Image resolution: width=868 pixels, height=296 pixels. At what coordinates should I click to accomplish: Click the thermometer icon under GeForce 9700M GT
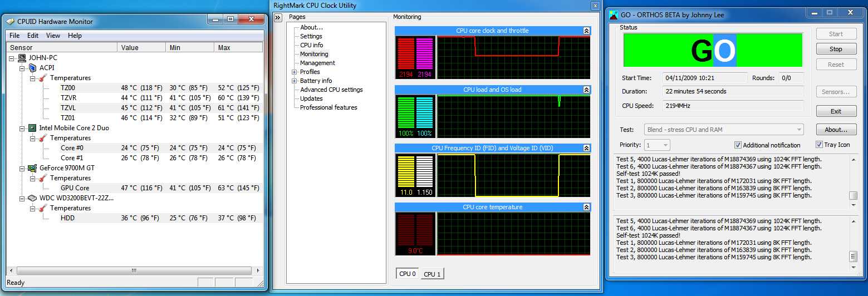[x=42, y=178]
